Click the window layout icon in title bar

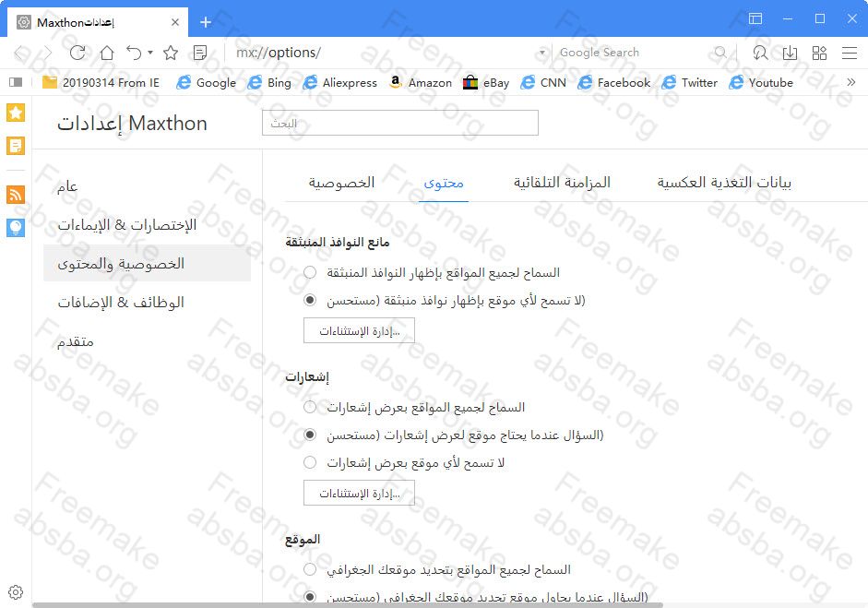pos(755,18)
